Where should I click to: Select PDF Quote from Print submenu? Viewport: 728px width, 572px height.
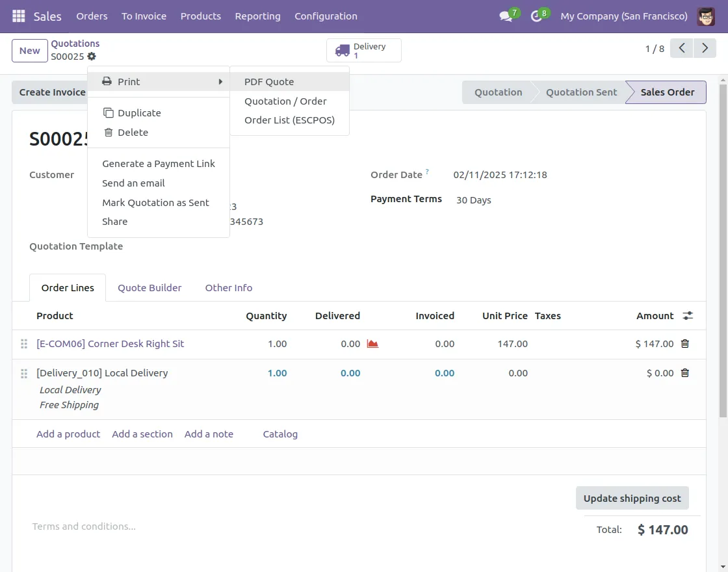tap(269, 82)
